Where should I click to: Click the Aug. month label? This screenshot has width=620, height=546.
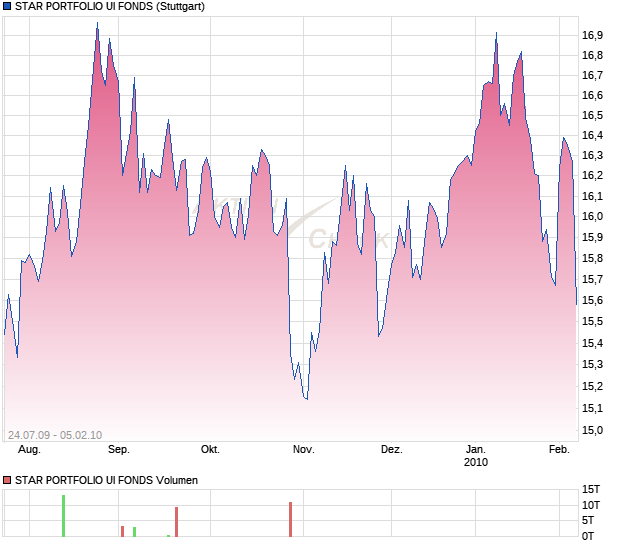tap(29, 450)
